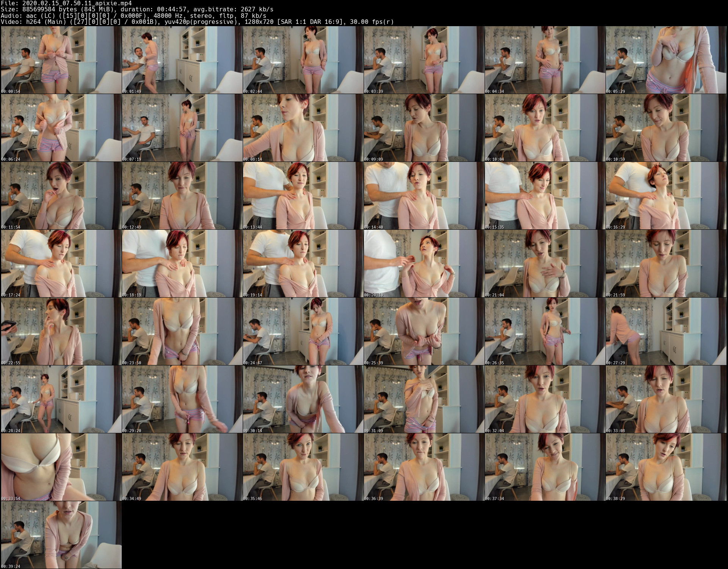The width and height of the screenshot is (728, 569).
Task: Open the thumbnail stamped 00:00:54
Action: pos(61,60)
